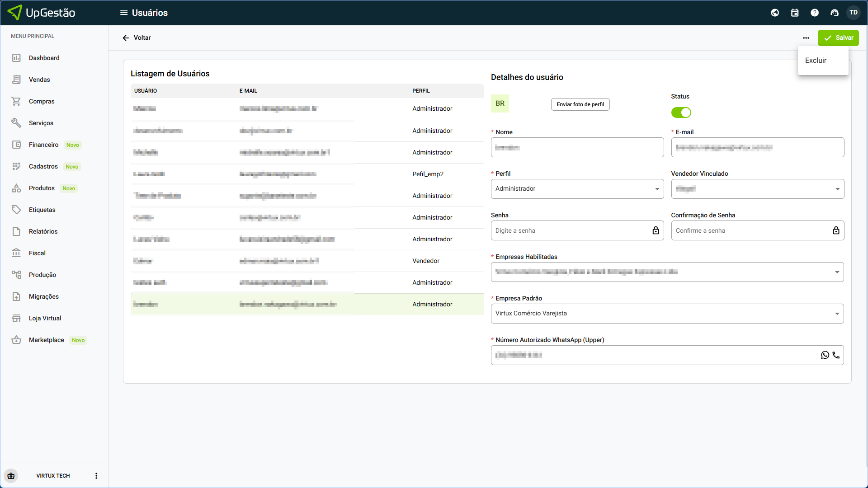Viewport: 868px width, 488px height.
Task: Go back using Voltar link
Action: pyautogui.click(x=137, y=38)
